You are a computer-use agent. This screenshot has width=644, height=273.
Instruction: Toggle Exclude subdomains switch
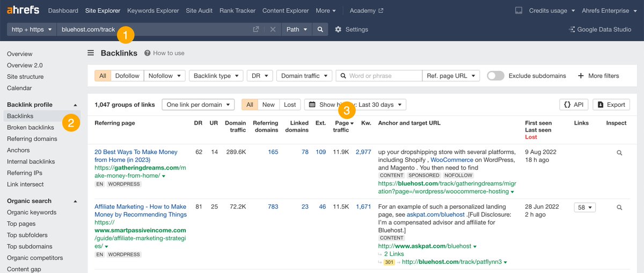[x=495, y=76]
